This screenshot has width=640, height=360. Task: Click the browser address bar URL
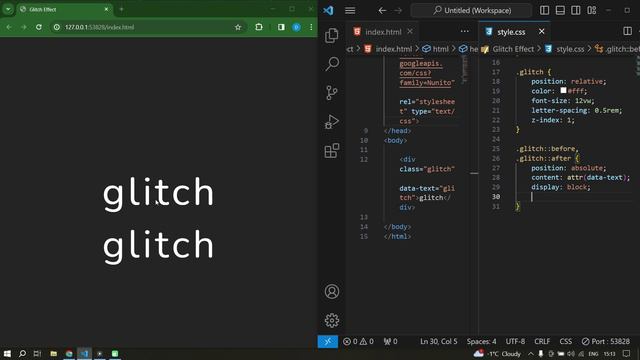tap(100, 27)
